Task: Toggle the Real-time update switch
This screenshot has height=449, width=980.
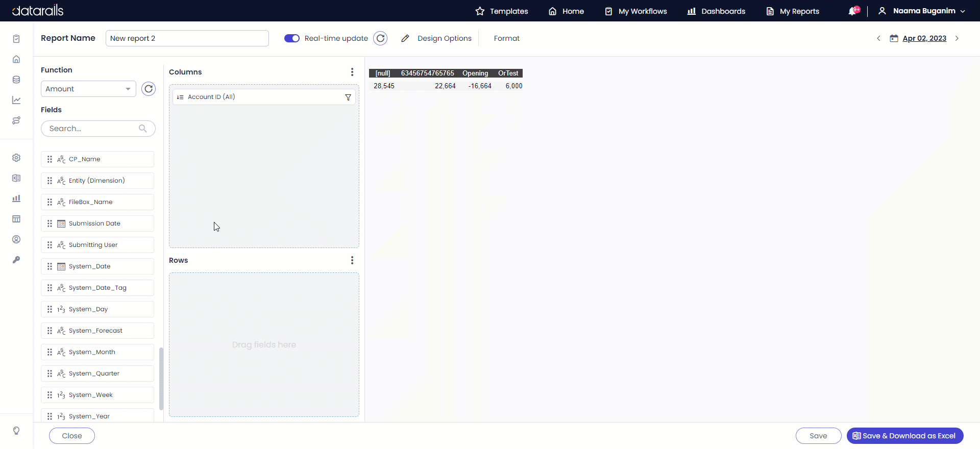Action: pos(292,38)
